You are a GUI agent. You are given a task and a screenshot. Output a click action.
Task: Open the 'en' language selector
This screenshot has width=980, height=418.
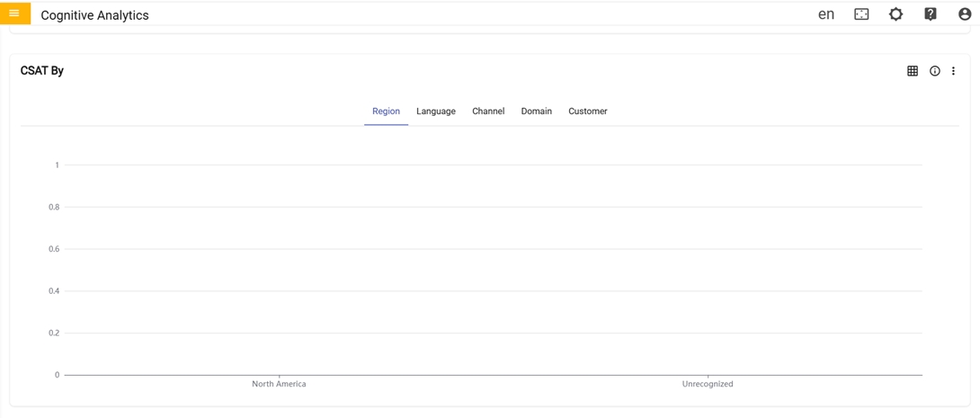(x=826, y=14)
